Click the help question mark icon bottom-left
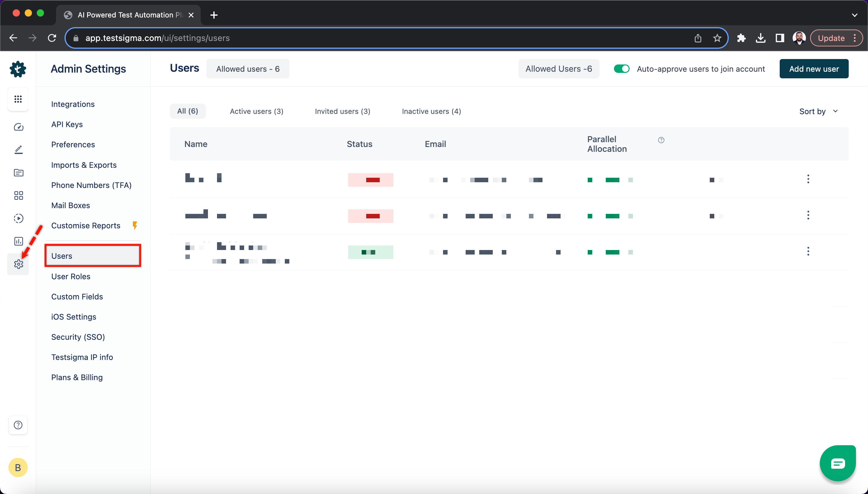Screen dimensions: 868x494 point(18,425)
